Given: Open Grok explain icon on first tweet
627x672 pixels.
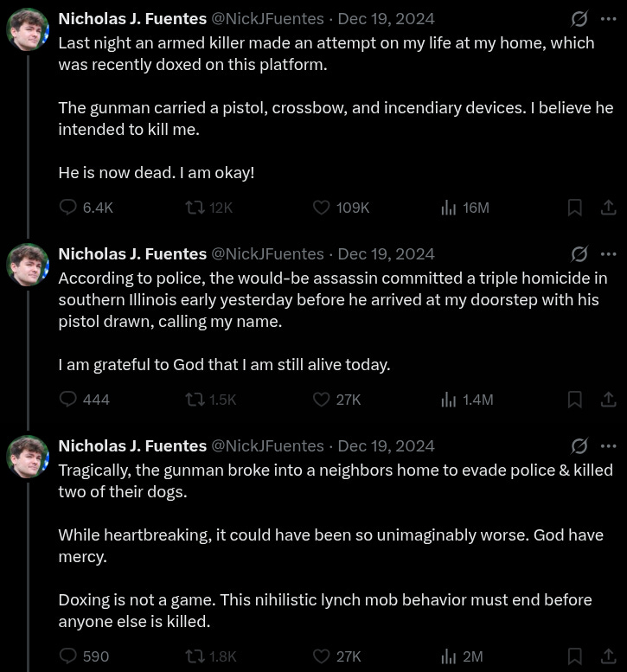Looking at the screenshot, I should [x=579, y=18].
